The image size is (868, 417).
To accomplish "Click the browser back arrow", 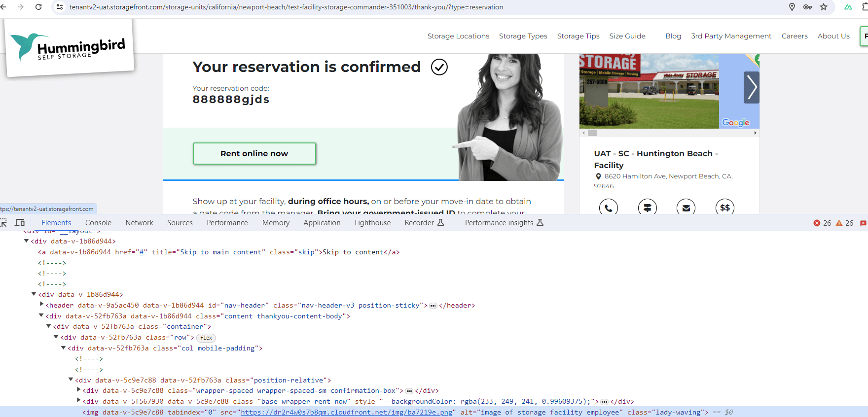I will tap(3, 7).
